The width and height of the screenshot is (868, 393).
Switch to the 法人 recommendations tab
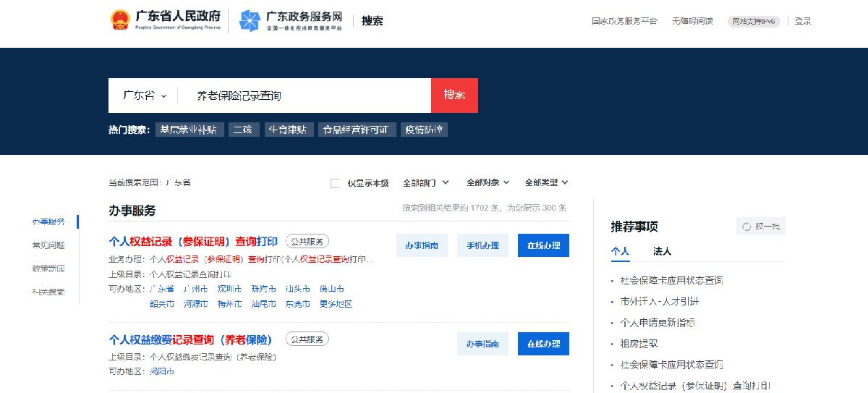[662, 251]
